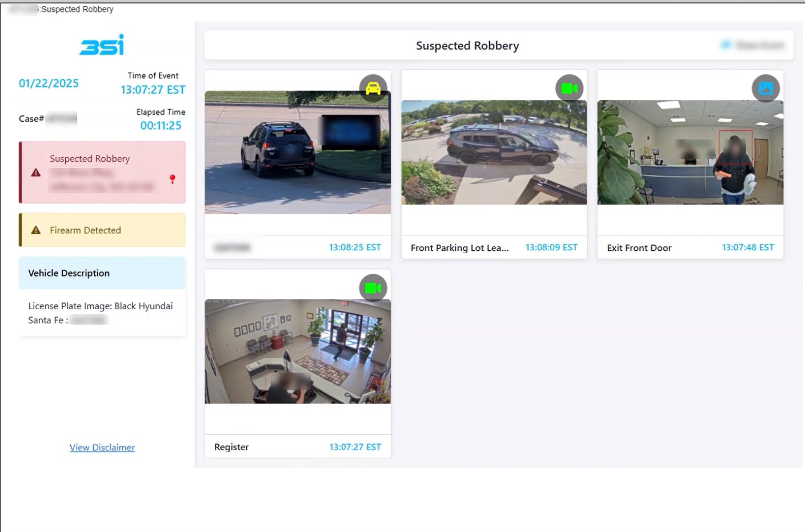Click red warning triangle in Suspected Robbery alert
This screenshot has width=805, height=532.
36,173
